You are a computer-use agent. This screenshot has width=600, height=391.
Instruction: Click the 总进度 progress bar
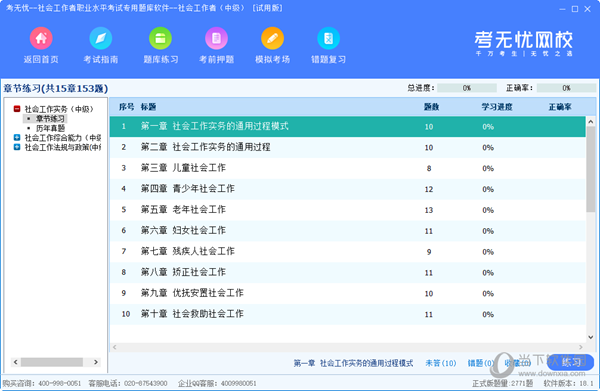click(x=467, y=88)
